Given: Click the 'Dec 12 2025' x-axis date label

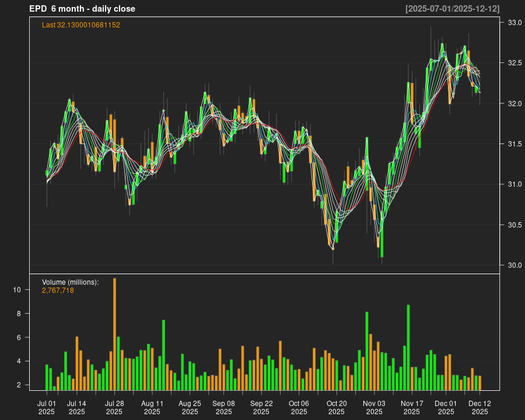Looking at the screenshot, I should pyautogui.click(x=480, y=407).
